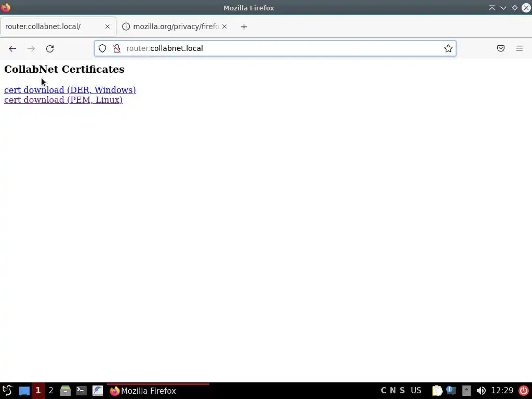Switch to the router.collabnet.local tab
This screenshot has width=532, height=399.
tap(58, 26)
